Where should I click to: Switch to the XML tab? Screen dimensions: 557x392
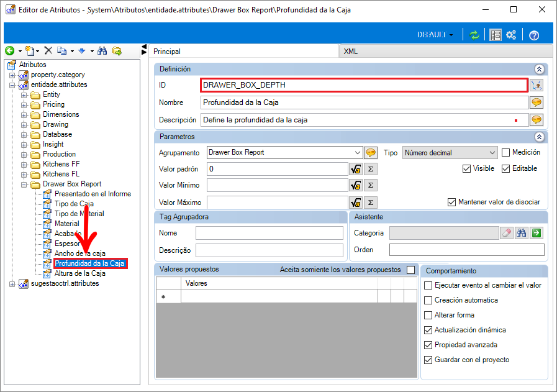(x=351, y=51)
